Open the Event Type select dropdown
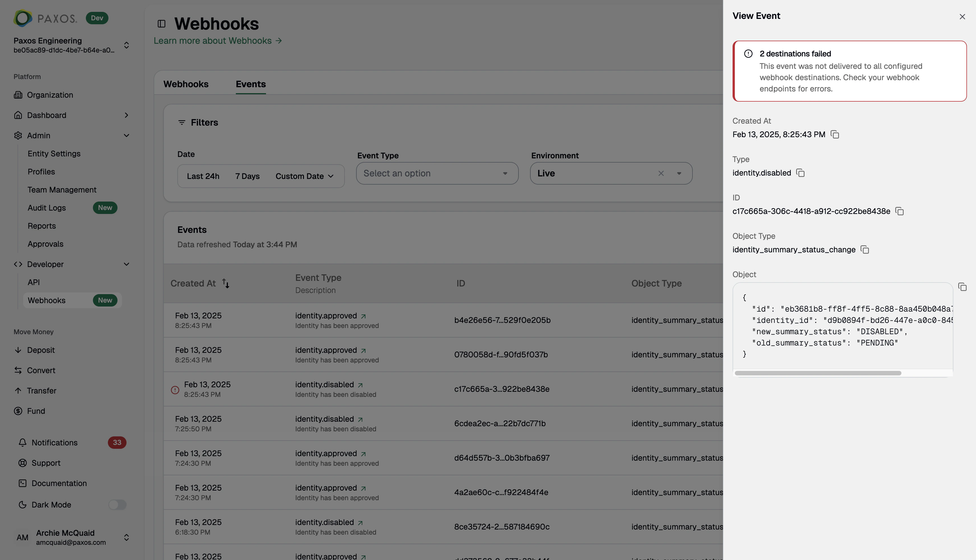 click(437, 174)
